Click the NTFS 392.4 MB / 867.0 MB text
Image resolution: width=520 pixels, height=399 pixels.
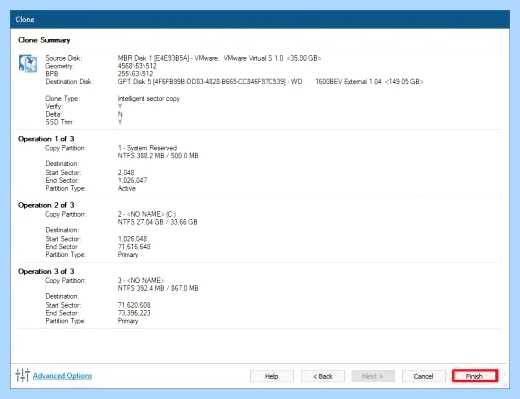click(x=158, y=288)
